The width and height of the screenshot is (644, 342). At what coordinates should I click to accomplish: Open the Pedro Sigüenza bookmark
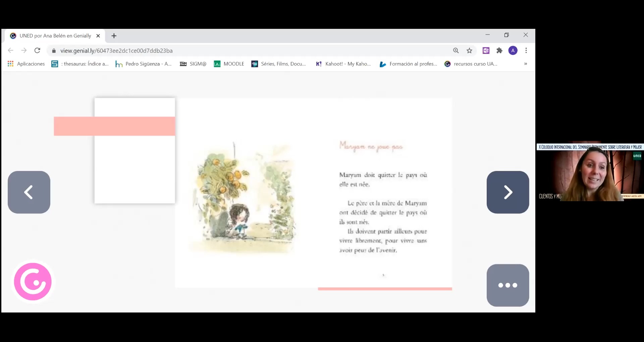144,64
